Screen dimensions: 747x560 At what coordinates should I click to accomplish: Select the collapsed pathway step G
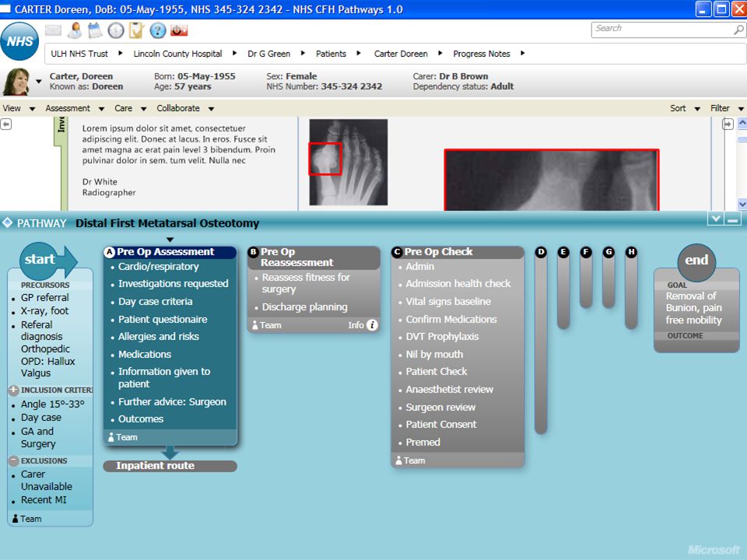pyautogui.click(x=608, y=277)
